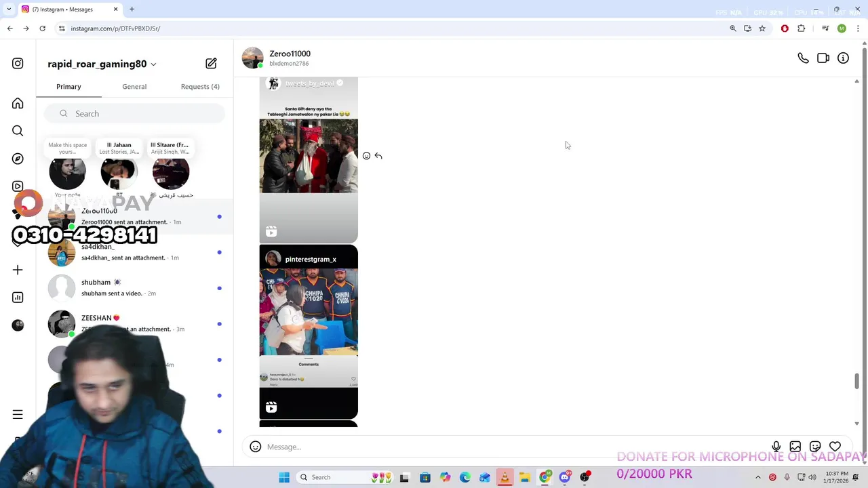Open the Create plus icon
The height and width of the screenshot is (488, 868).
click(18, 270)
